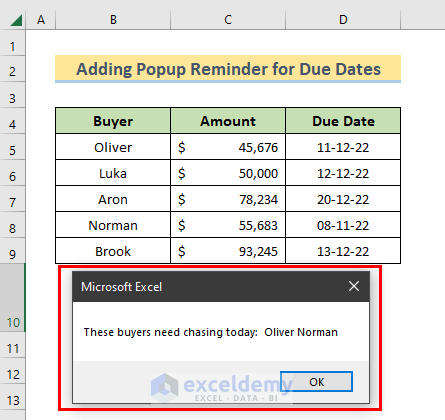Click the 'These buyers need chasing today' message
445x420 pixels.
point(211,332)
